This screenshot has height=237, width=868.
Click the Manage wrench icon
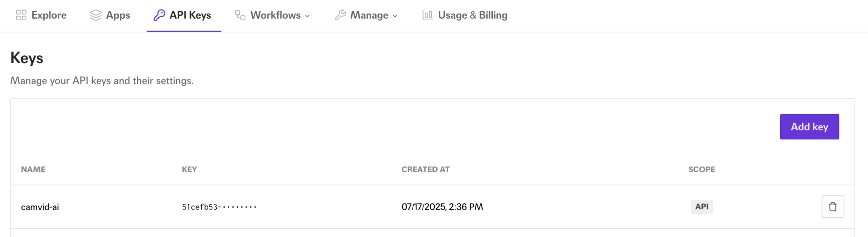point(340,15)
